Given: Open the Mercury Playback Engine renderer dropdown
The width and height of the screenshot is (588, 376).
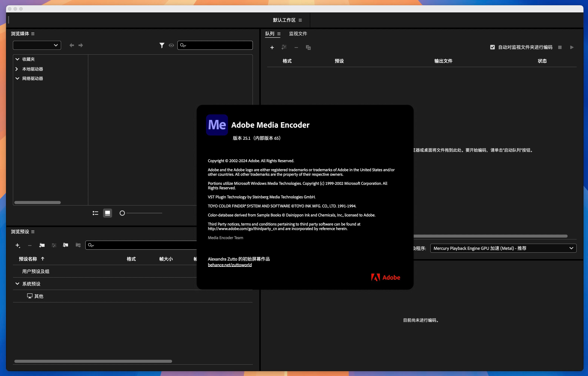Looking at the screenshot, I should pos(503,248).
